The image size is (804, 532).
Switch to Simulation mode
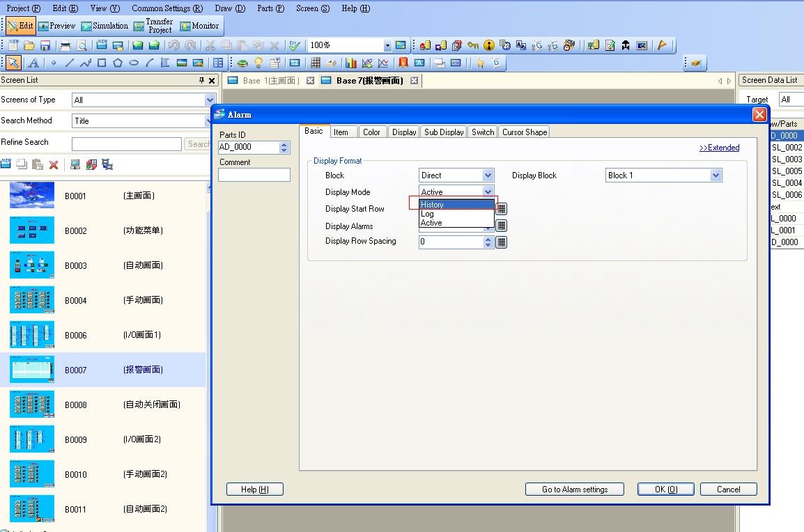click(x=105, y=26)
